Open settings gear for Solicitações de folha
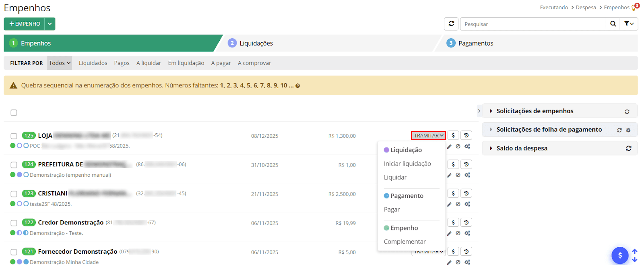644x265 pixels. coord(628,130)
